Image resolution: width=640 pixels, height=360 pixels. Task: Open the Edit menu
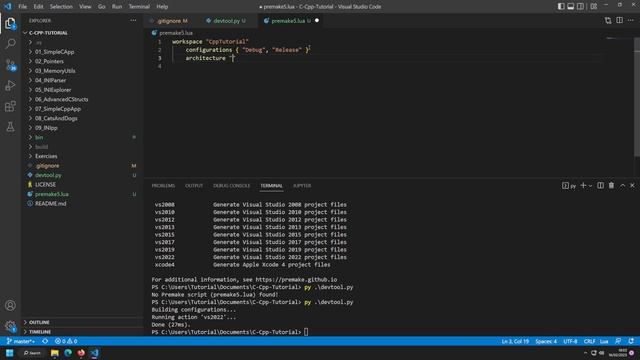point(38,7)
